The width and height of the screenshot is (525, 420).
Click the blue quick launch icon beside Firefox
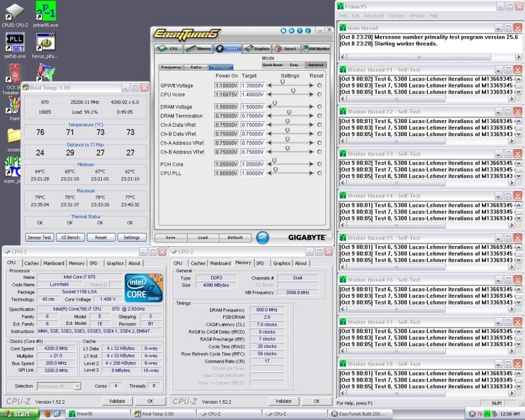tap(57, 413)
